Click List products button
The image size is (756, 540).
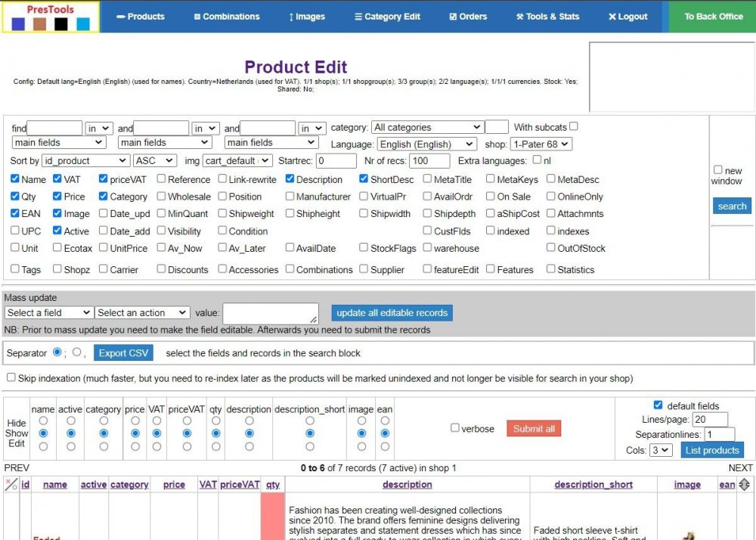[x=712, y=450]
